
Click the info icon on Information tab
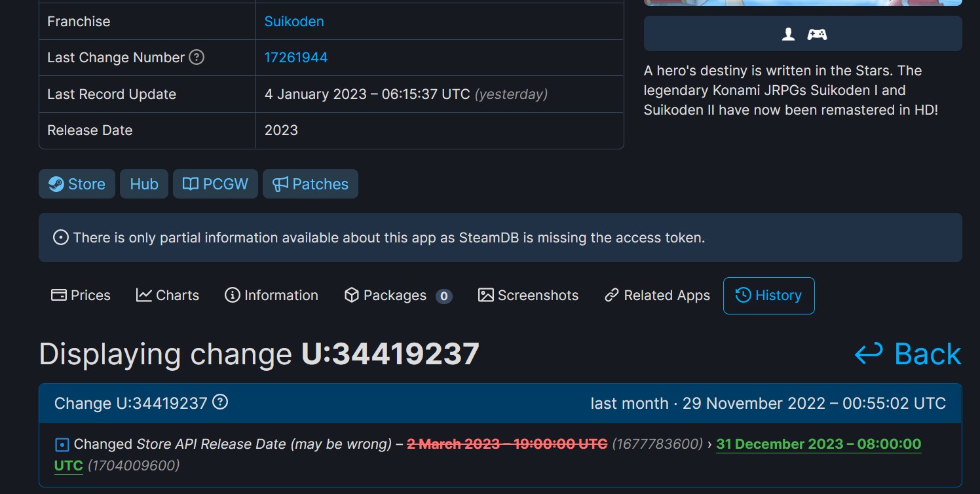232,295
